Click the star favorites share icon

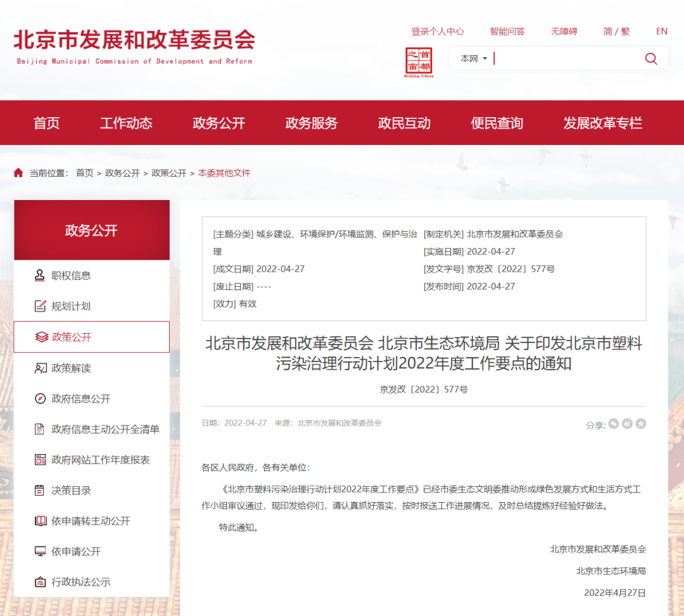click(641, 424)
